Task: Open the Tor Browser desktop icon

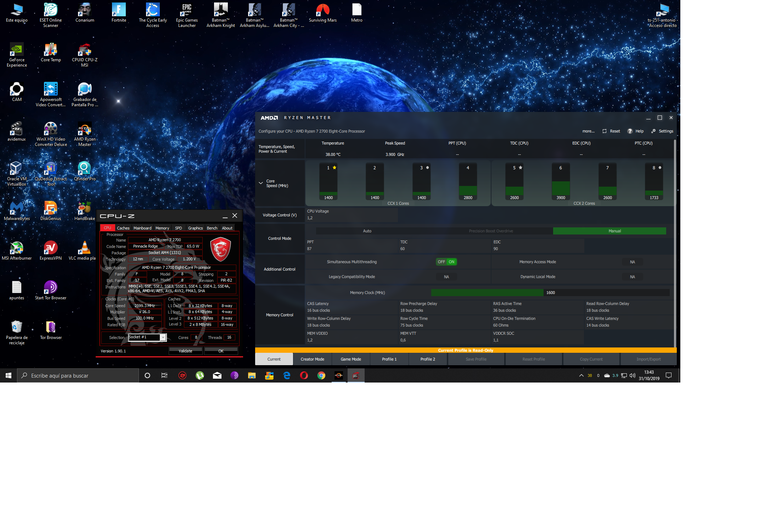Action: tap(51, 330)
